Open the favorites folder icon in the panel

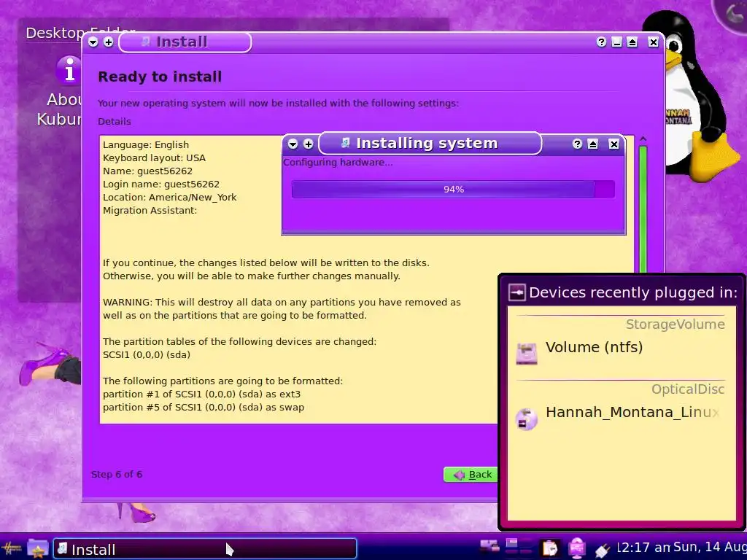pyautogui.click(x=37, y=548)
